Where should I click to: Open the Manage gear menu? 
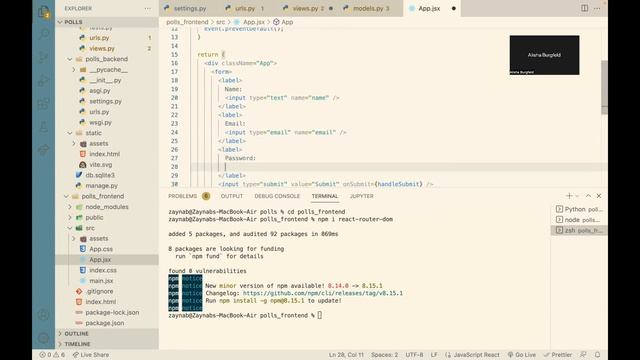[x=44, y=338]
